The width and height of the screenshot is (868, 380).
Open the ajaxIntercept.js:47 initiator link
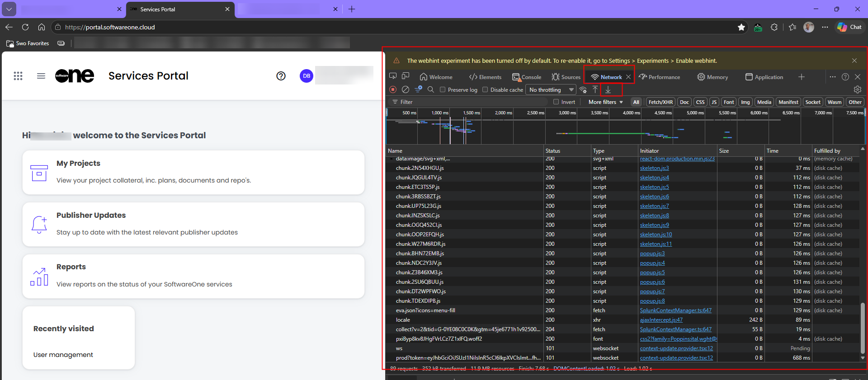click(x=661, y=319)
